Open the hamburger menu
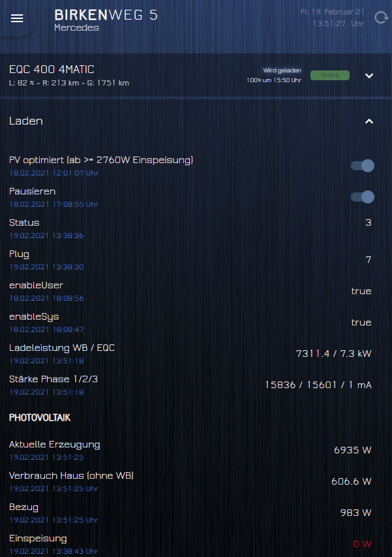 tap(17, 18)
